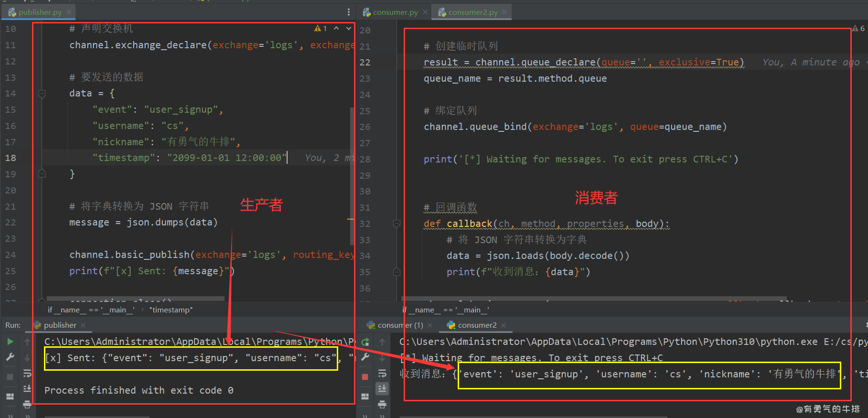This screenshot has width=868, height=418.
Task: Toggle scroll to end in consumer2 console
Action: (x=382, y=388)
